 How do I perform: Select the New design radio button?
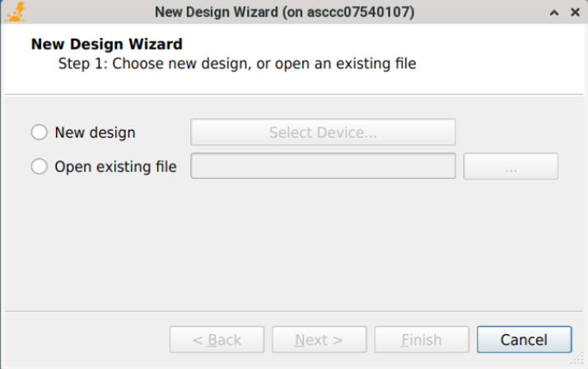(x=39, y=133)
